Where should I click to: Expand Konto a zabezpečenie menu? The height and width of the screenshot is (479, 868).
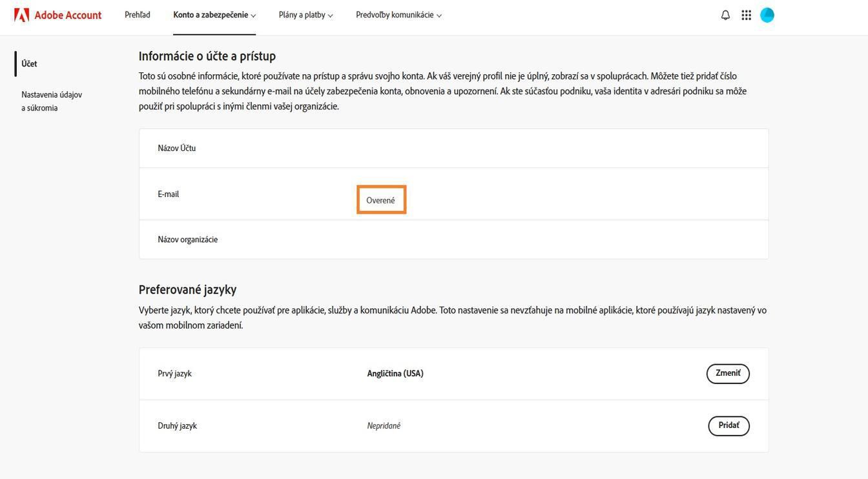tap(214, 15)
